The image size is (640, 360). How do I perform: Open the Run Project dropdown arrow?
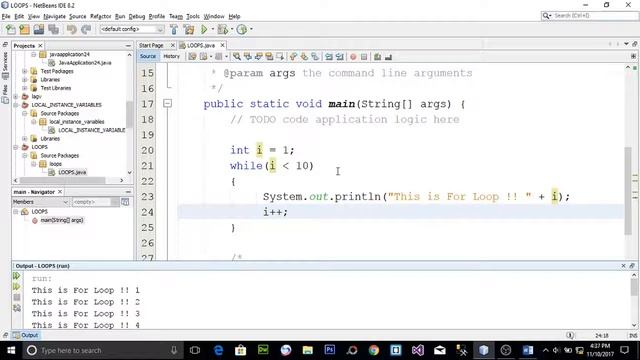[x=212, y=29]
